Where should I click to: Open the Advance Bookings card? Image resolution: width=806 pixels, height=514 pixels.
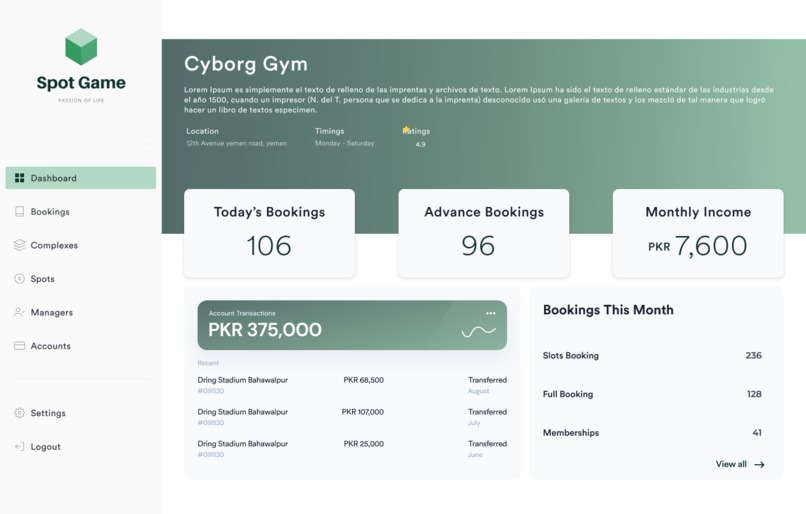[x=484, y=233]
